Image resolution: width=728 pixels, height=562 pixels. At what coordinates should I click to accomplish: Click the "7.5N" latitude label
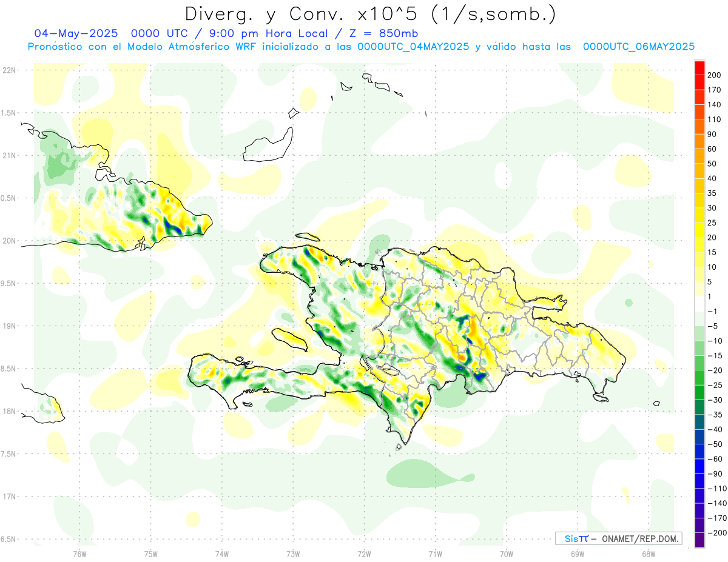pyautogui.click(x=9, y=454)
